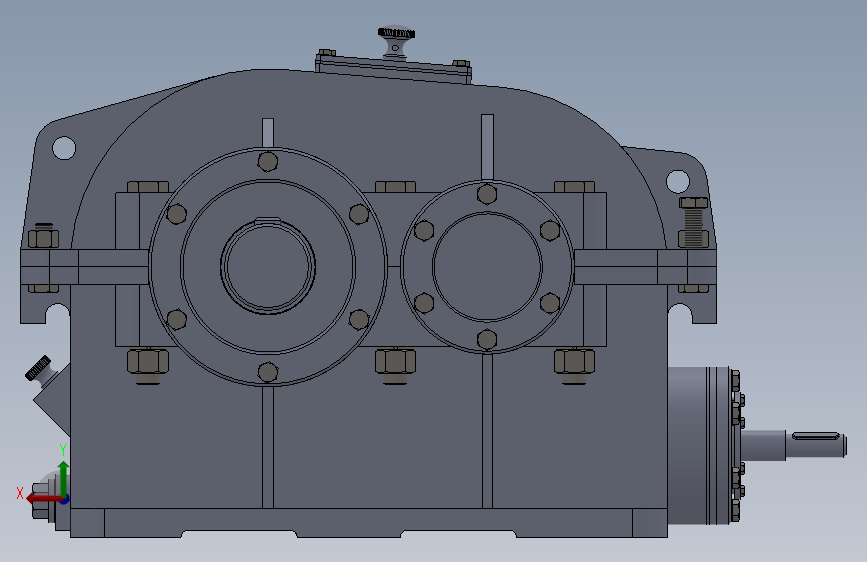The height and width of the screenshot is (562, 867).
Task: Pick the keyway notch on the hollow shaft
Action: (268, 220)
